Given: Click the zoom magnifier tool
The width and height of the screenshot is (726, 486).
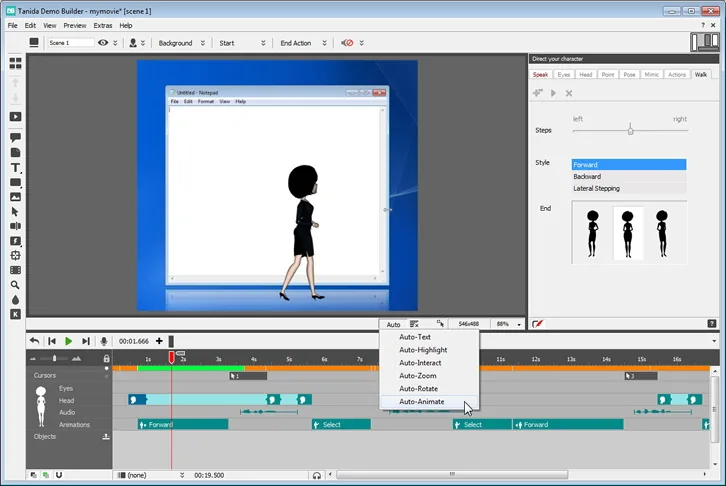Looking at the screenshot, I should (x=15, y=285).
